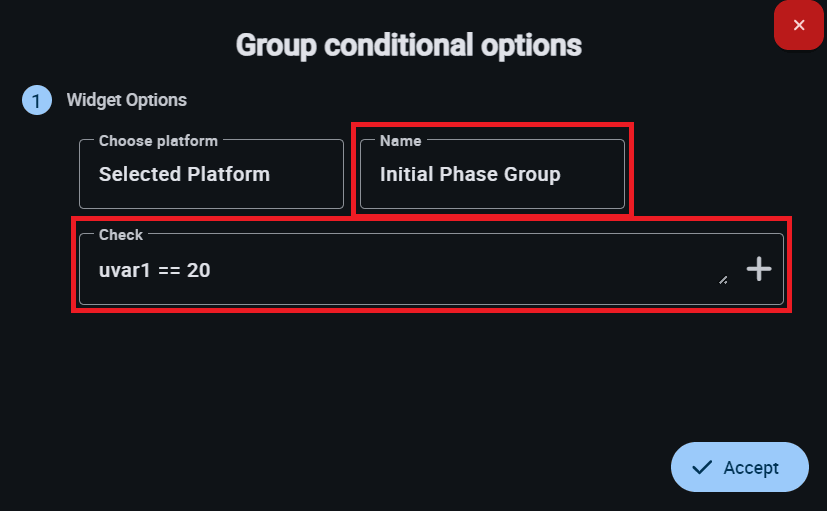The image size is (827, 511).
Task: Click the checkmark icon in Accept button
Action: coord(702,467)
